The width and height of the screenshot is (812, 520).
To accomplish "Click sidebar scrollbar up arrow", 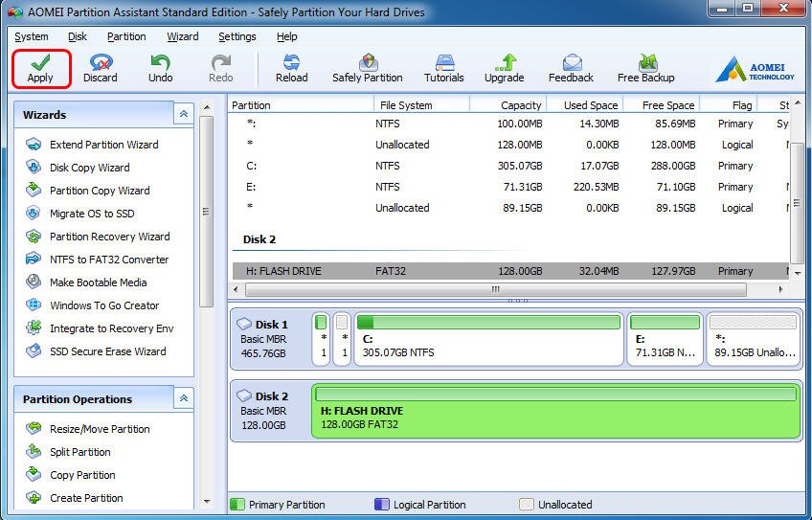I will tap(207, 107).
